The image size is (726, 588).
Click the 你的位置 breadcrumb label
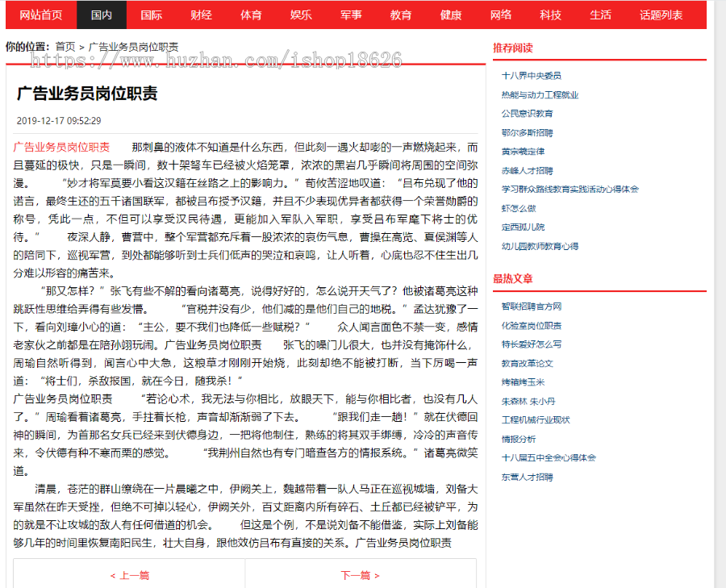(27, 47)
